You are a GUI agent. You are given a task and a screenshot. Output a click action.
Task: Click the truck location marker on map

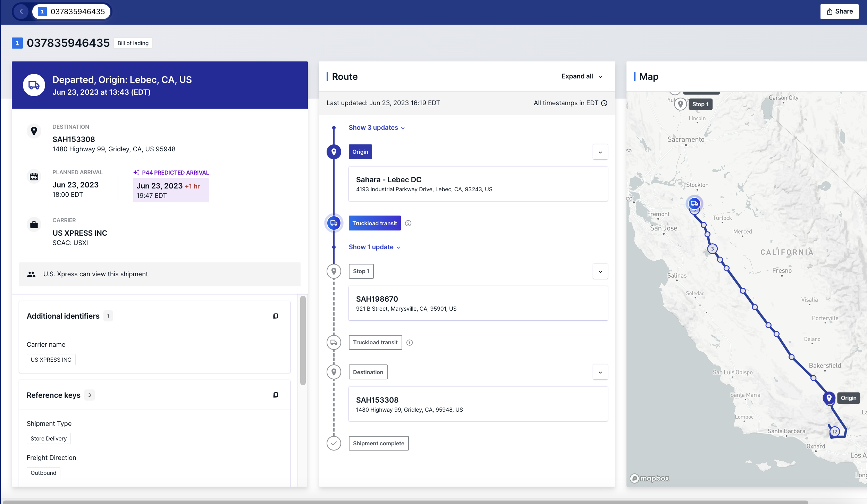click(694, 203)
